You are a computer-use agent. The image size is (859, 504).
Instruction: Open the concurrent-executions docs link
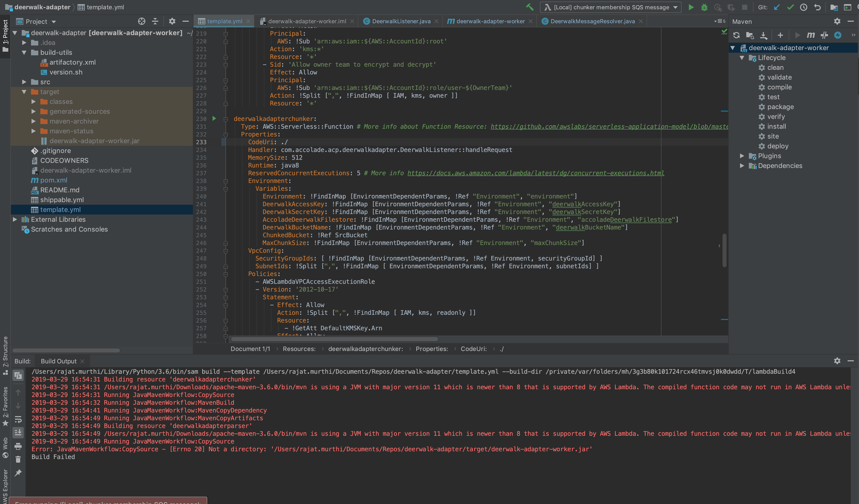tap(536, 173)
